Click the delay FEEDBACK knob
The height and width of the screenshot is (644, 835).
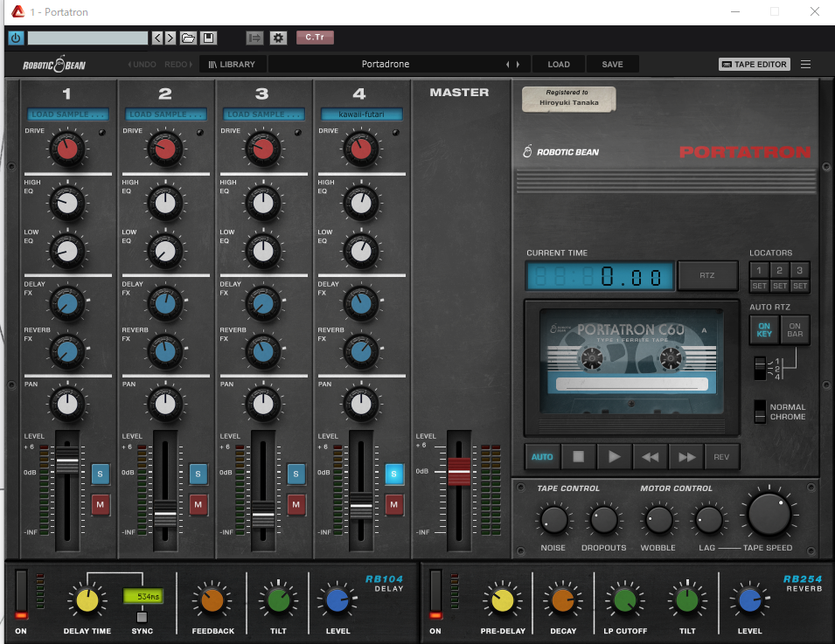[212, 601]
